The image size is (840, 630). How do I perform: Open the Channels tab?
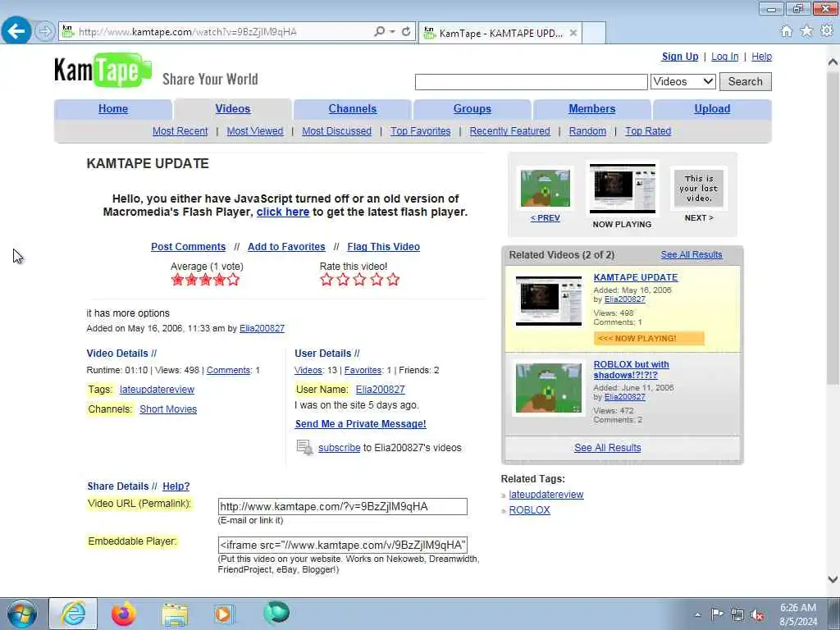353,109
